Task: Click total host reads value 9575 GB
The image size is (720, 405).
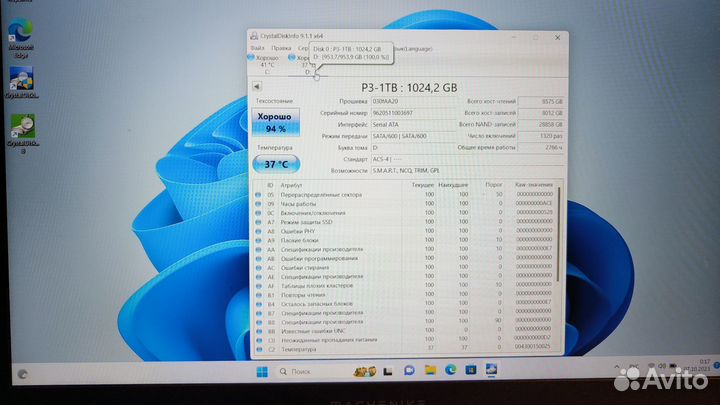Action: tap(541, 101)
